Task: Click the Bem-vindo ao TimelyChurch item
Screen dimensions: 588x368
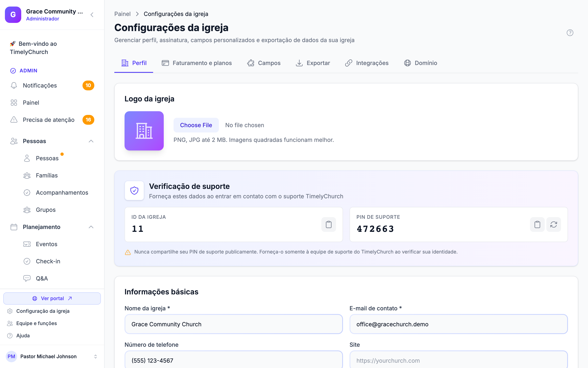Action: [52, 48]
